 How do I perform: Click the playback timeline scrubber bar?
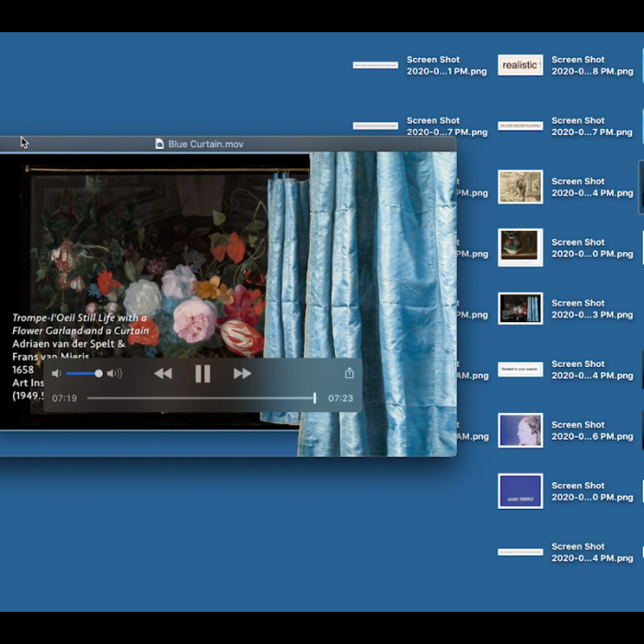[x=201, y=398]
